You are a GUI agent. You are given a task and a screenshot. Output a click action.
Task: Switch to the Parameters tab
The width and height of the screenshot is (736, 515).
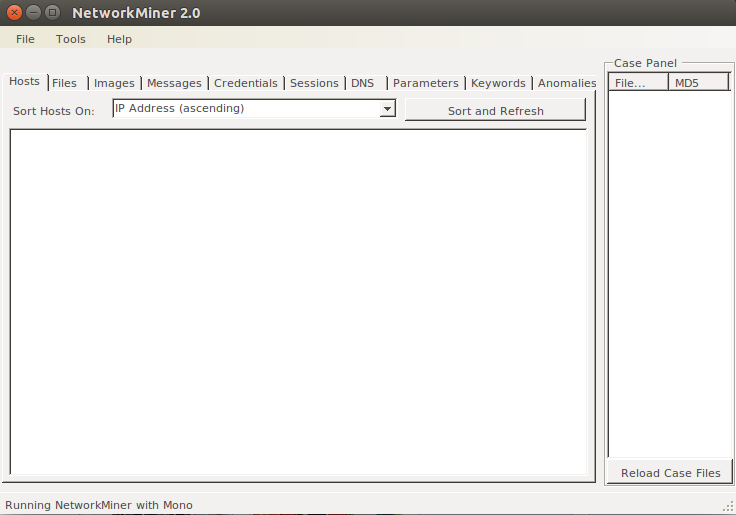[425, 83]
